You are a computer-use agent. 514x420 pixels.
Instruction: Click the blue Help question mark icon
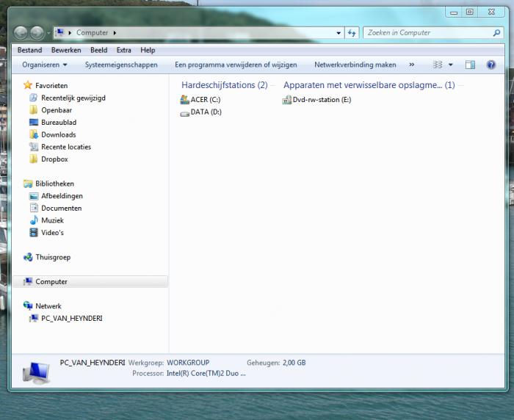tap(491, 65)
